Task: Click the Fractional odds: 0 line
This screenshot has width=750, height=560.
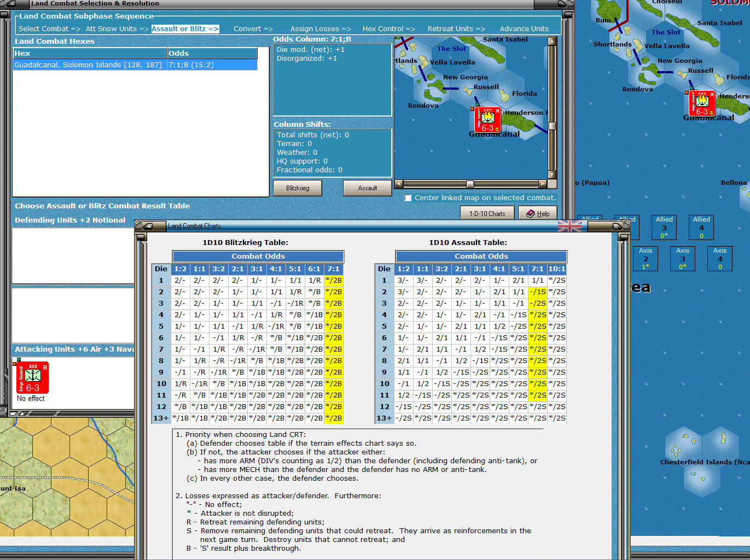Action: (x=310, y=170)
